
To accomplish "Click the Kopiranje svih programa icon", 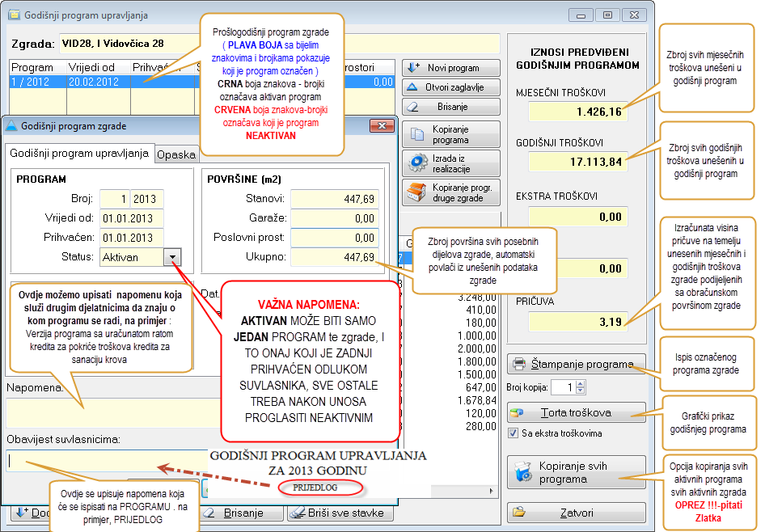I will [x=523, y=472].
